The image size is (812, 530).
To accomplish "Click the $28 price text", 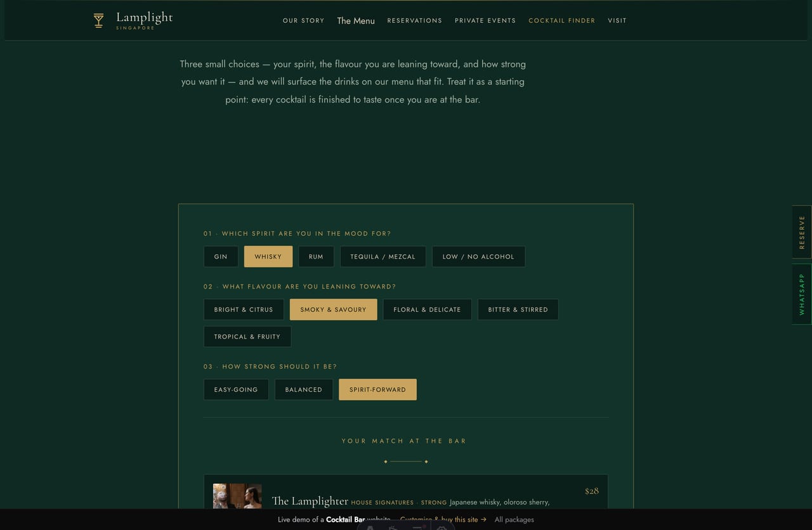I will pos(592,491).
